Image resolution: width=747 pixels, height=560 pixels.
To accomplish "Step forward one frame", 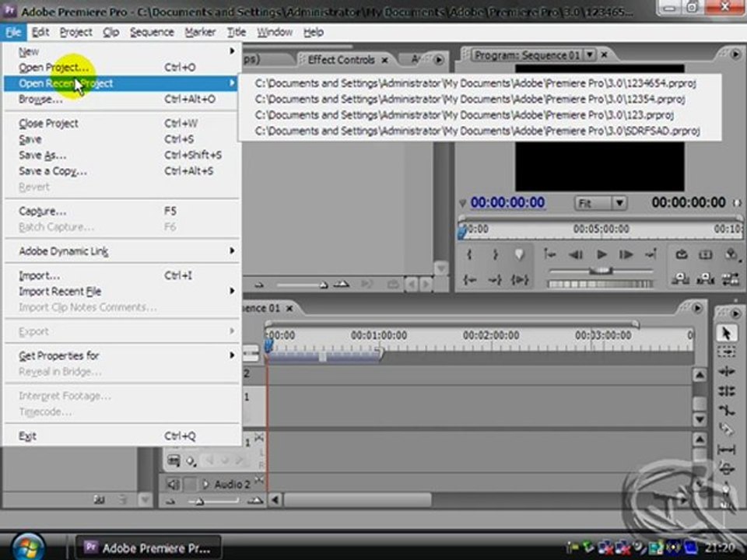I will (x=626, y=255).
